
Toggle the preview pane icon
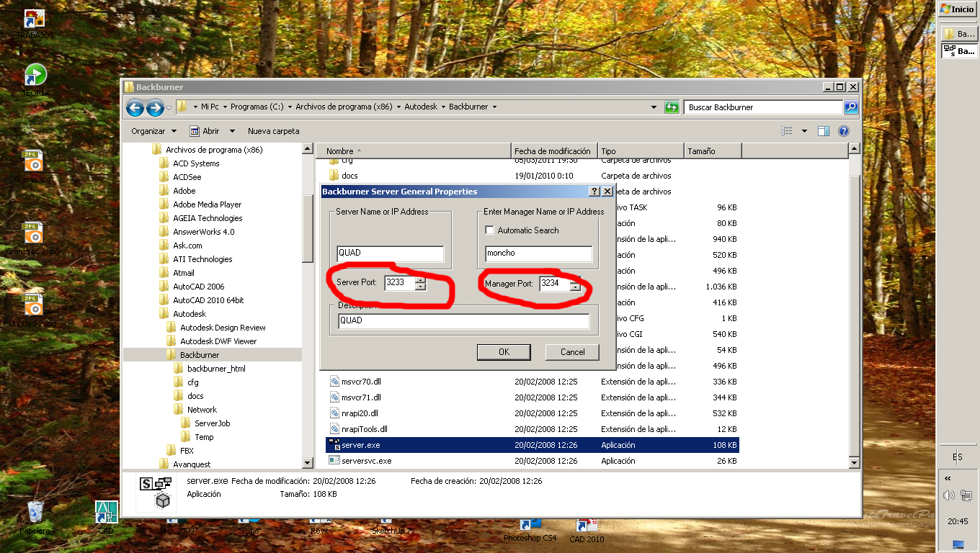[x=824, y=131]
